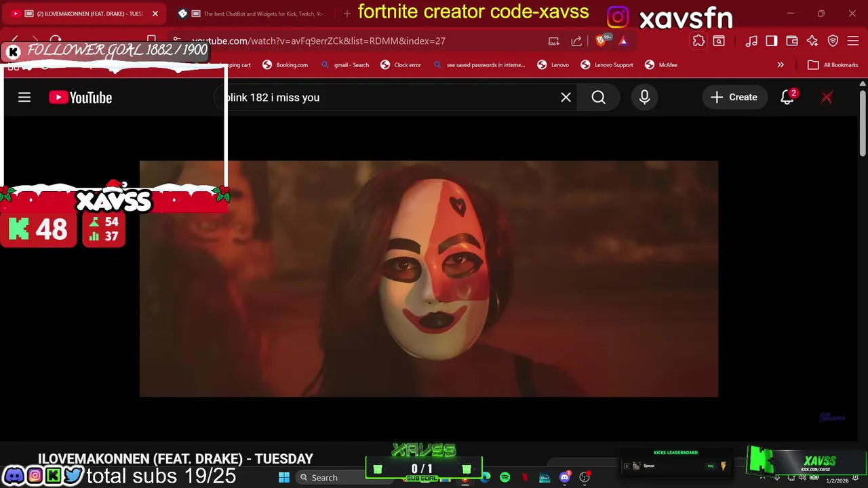The height and width of the screenshot is (488, 868).
Task: Open 'see saved passwords' bookmark
Action: [479, 65]
